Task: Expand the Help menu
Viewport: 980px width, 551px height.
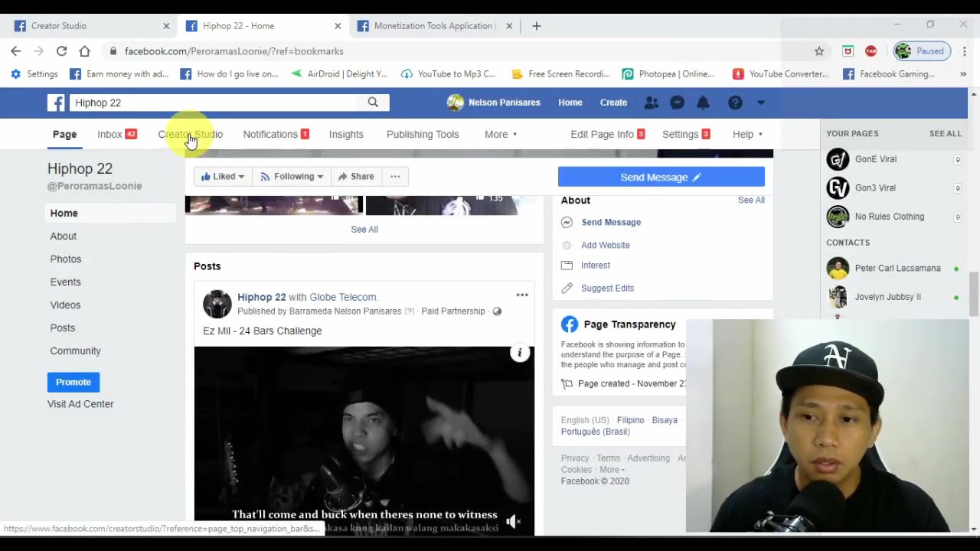Action: pyautogui.click(x=747, y=134)
